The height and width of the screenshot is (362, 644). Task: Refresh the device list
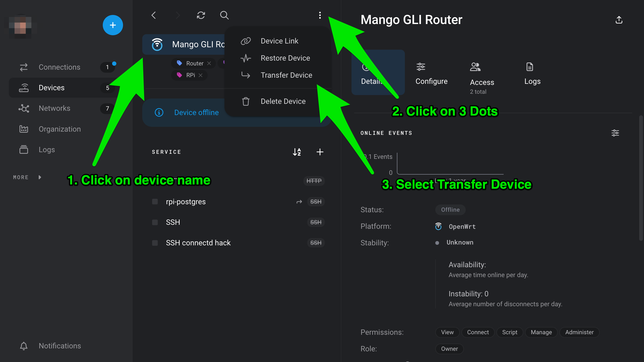point(201,15)
